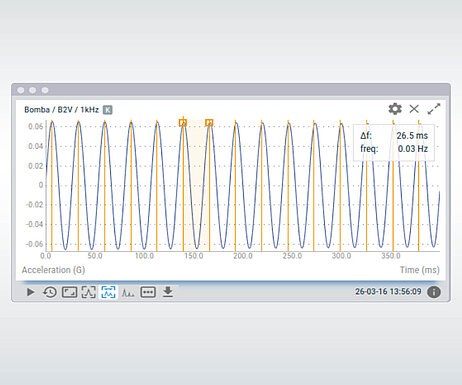Click the 'Time (ms)' axis label
Screen dimensions: 462x385
(420, 270)
